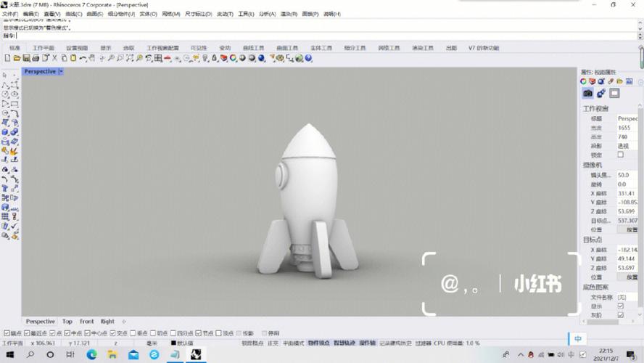Open the Perspective viewport title dropdown arrow
This screenshot has height=363, width=644.
coord(61,71)
